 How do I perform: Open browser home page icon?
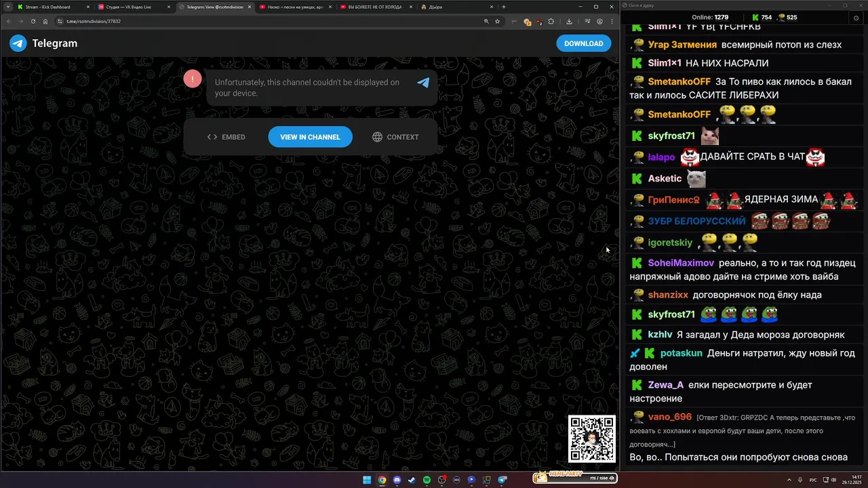45,21
